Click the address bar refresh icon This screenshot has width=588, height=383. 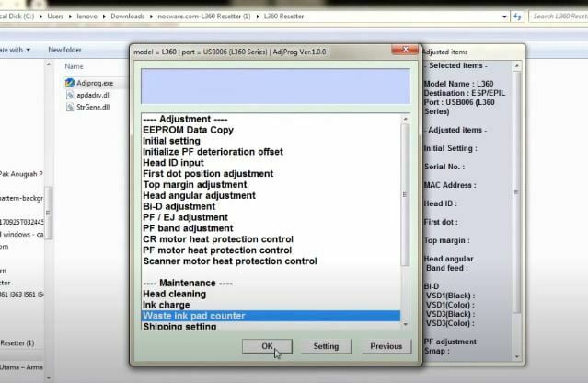tap(517, 17)
